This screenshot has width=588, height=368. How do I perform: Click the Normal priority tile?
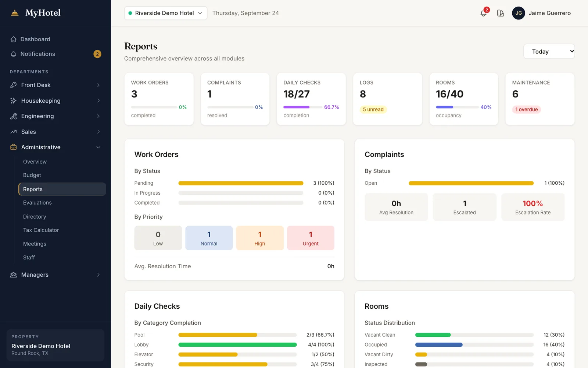209,238
